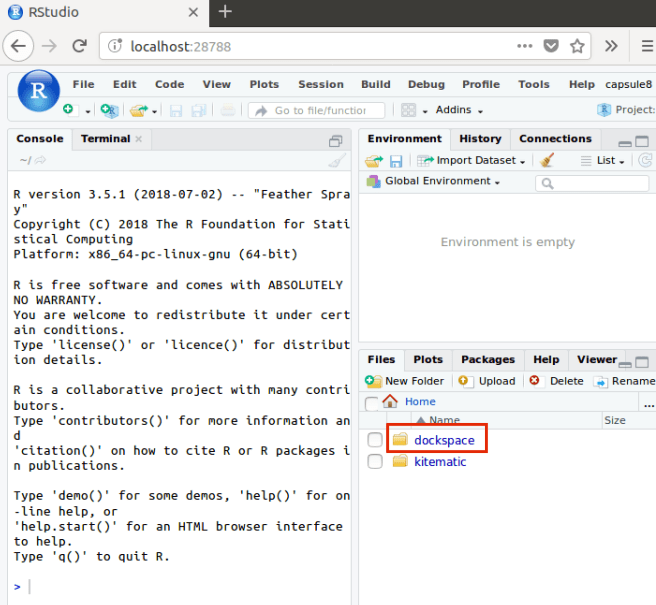Screen dimensions: 656x605
Task: Click the clear environment broom icon
Action: click(547, 160)
